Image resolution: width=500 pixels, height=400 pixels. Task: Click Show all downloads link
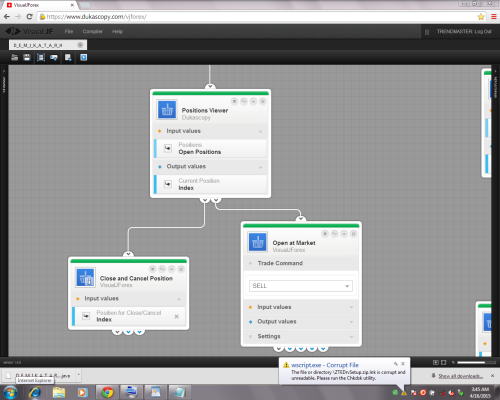point(460,376)
